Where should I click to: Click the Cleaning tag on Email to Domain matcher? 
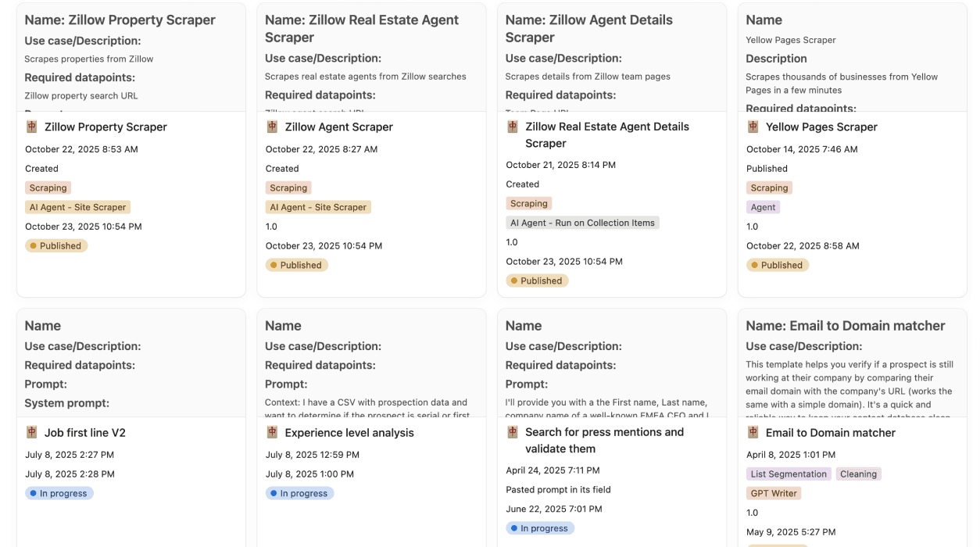pos(859,474)
